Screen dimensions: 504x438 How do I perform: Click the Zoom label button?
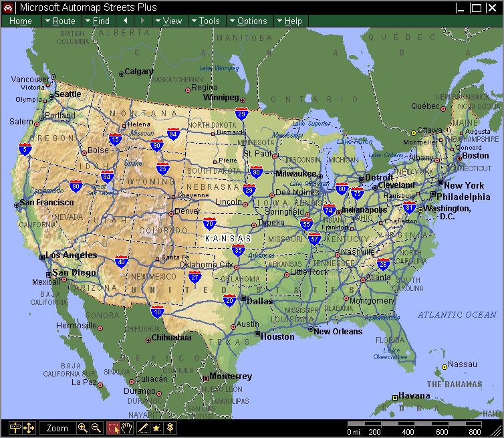pyautogui.click(x=57, y=428)
